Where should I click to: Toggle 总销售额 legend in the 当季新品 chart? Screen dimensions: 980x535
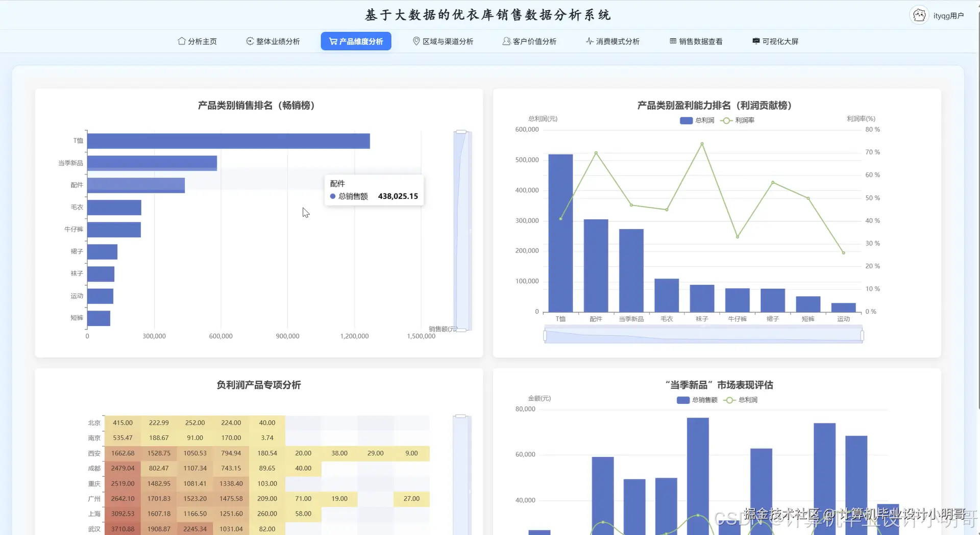pyautogui.click(x=697, y=400)
